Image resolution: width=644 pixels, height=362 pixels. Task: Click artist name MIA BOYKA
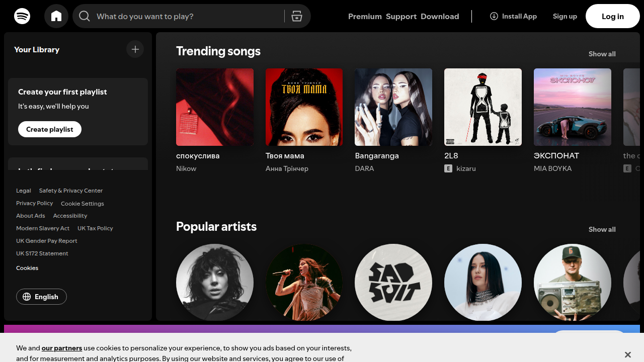pyautogui.click(x=552, y=168)
